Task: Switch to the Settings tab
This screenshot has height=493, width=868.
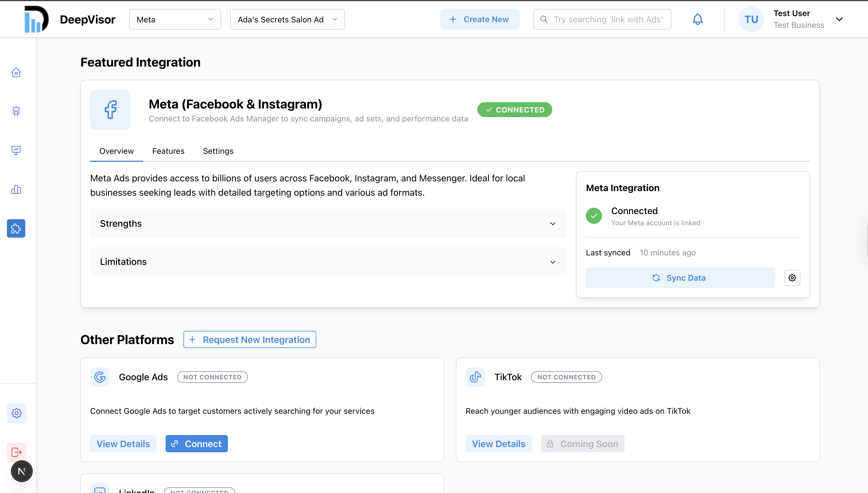Action: coord(218,151)
